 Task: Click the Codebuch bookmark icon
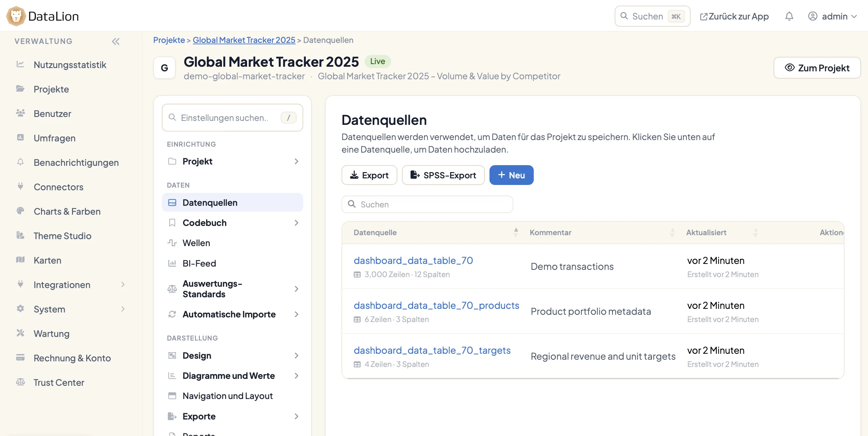tap(172, 223)
